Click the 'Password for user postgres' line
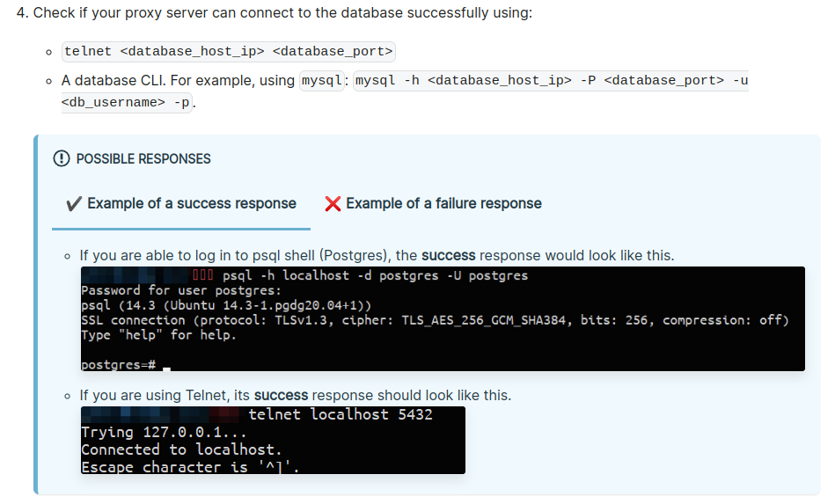Screen dimensions: 835x504 181,290
